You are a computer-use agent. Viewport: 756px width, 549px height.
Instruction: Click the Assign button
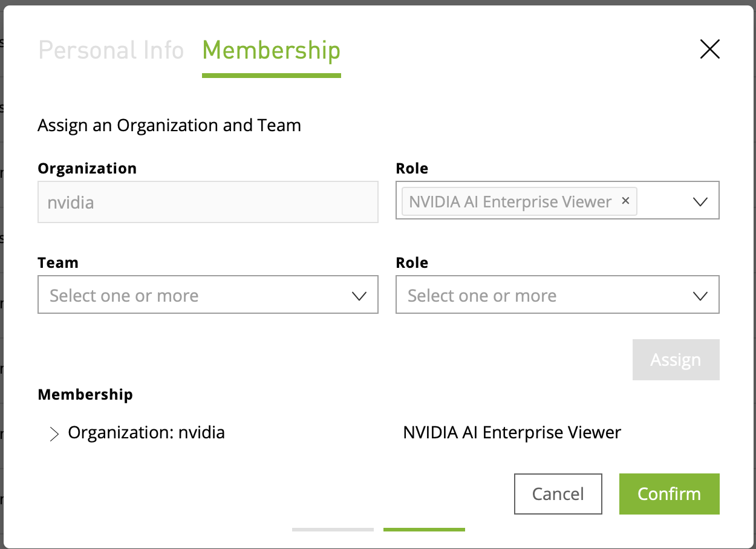coord(676,359)
